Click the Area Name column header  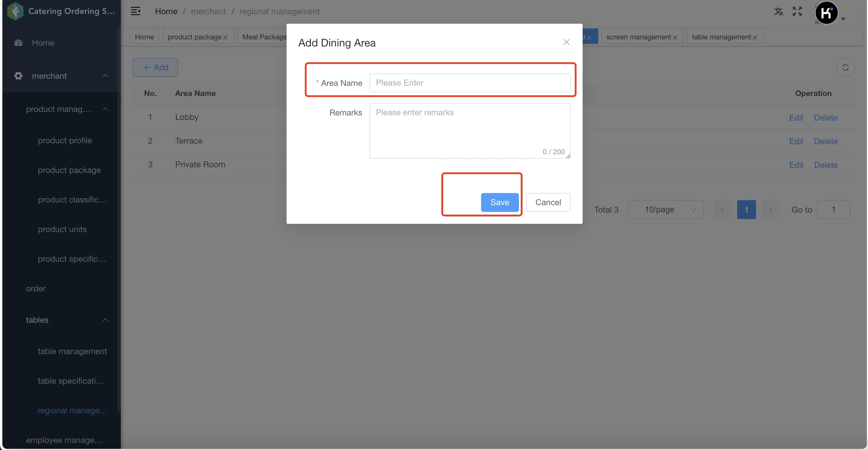(x=195, y=93)
